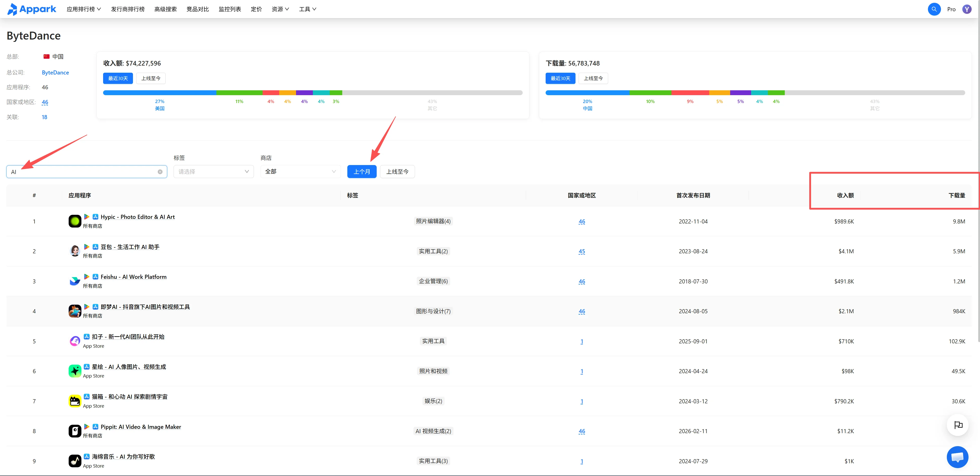Open Hypic - Photo Editor & AI Art
This screenshot has width=980, height=476.
pos(138,217)
